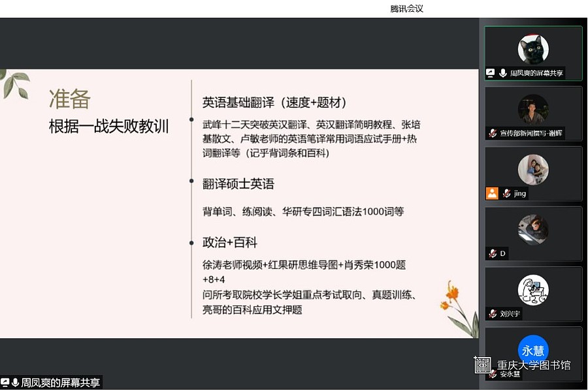Click heading 翻译硕士英语 on slide
The image size is (588, 391).
238,184
